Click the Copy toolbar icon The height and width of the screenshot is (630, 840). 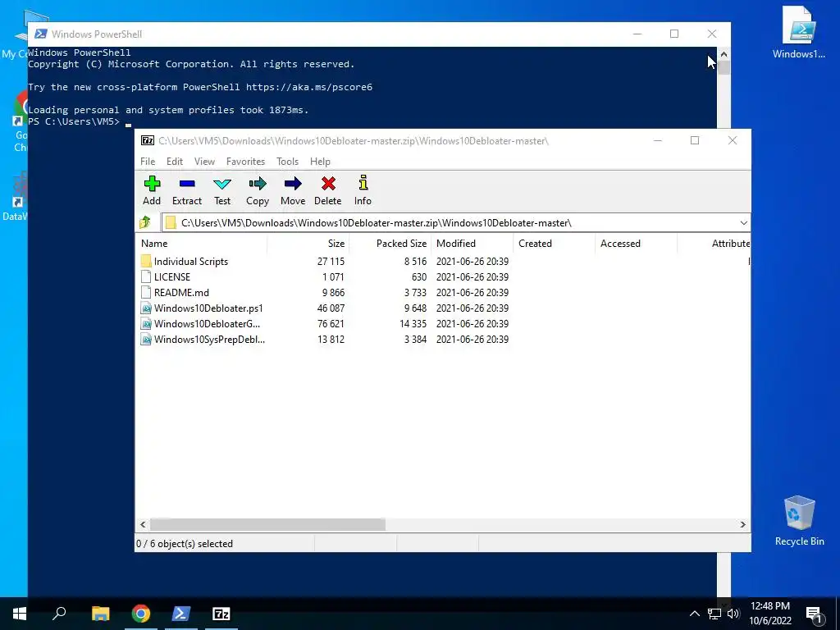[x=257, y=190]
